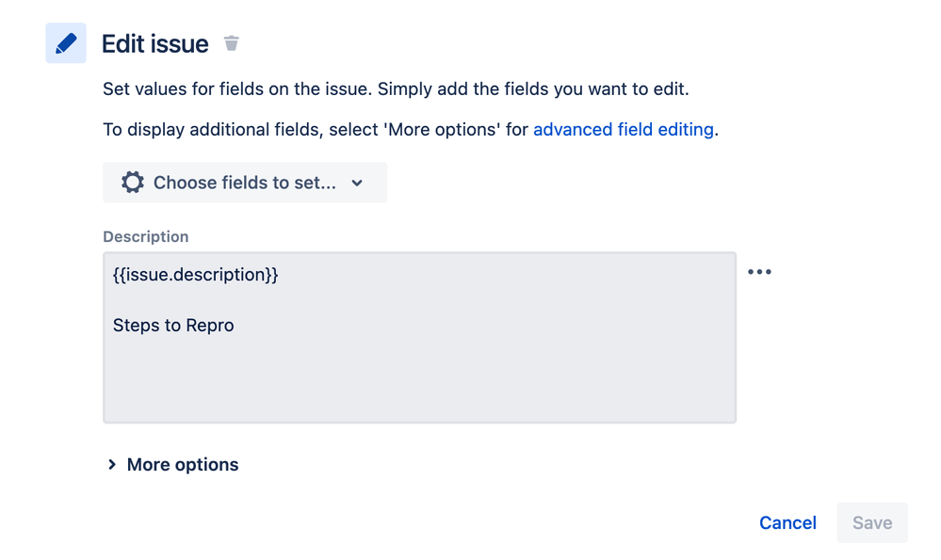Cancel the issue edit

[787, 523]
